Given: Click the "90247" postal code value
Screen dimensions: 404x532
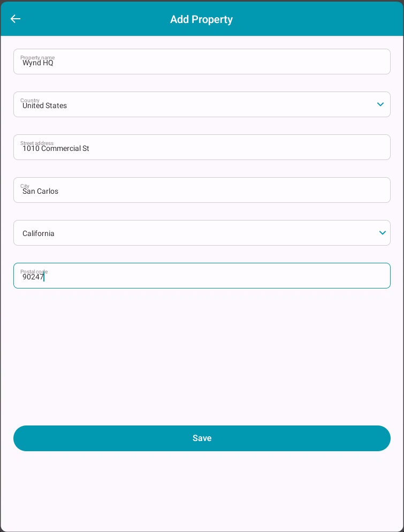Looking at the screenshot, I should (33, 277).
